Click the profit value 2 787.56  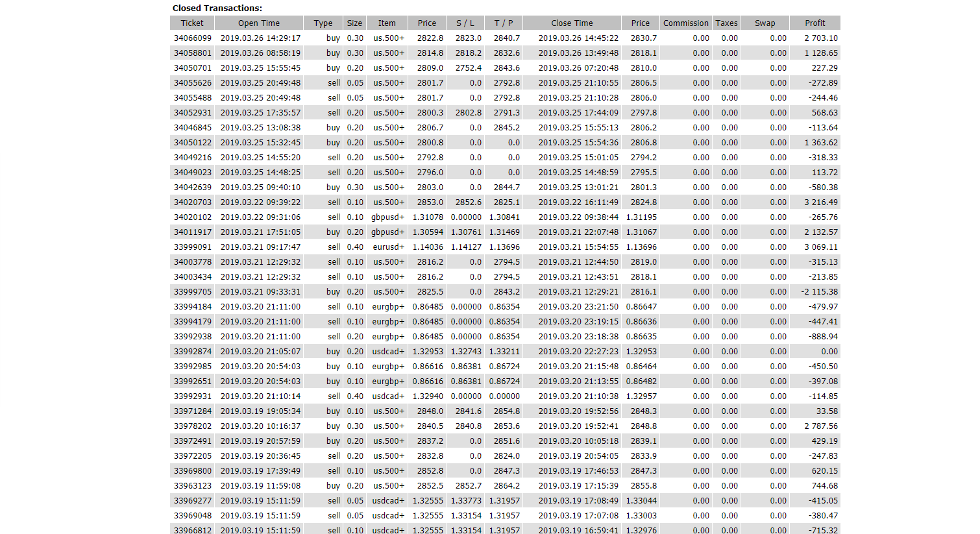tap(820, 426)
